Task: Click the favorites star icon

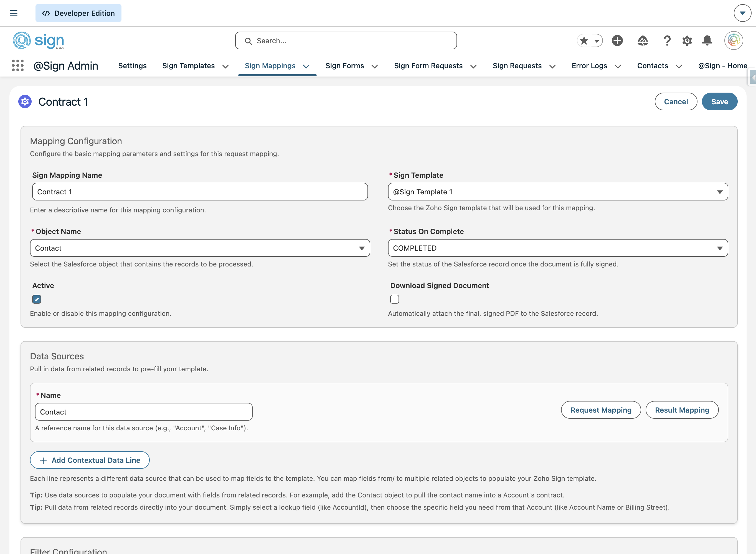Action: pos(584,40)
